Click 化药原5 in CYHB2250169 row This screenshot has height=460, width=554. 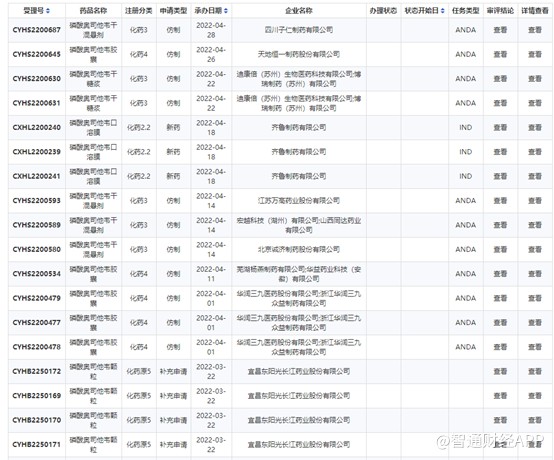(x=138, y=396)
